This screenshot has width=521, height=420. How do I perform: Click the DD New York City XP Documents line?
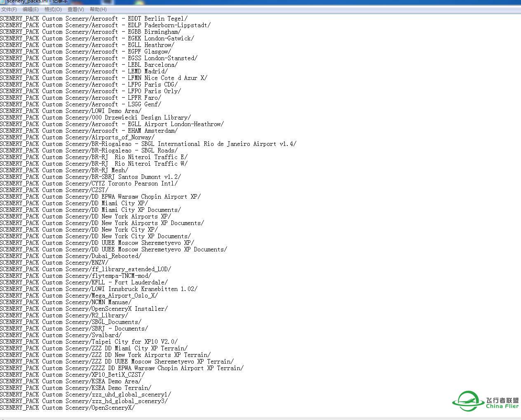coord(95,236)
